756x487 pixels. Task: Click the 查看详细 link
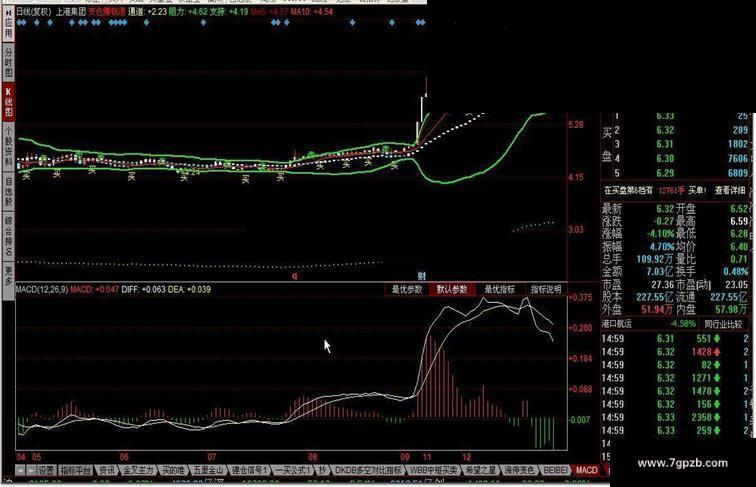click(x=729, y=190)
